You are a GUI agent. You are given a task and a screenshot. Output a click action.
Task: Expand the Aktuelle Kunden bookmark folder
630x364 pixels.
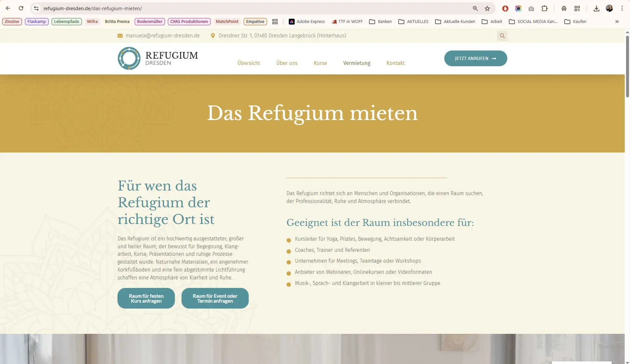[x=455, y=22]
